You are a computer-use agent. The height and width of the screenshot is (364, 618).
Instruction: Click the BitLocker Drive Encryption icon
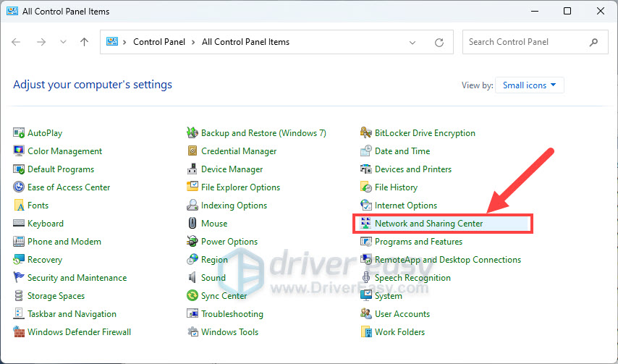pos(366,133)
